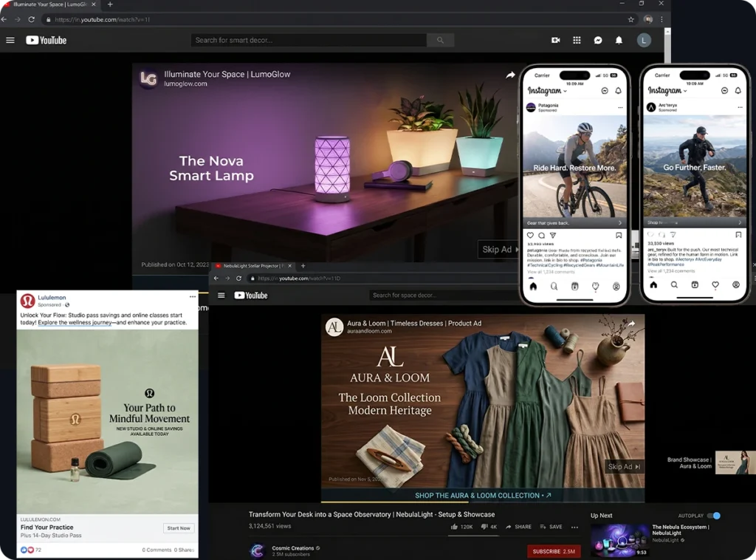Toggle the Autoplay switch
The height and width of the screenshot is (560, 756).
714,516
